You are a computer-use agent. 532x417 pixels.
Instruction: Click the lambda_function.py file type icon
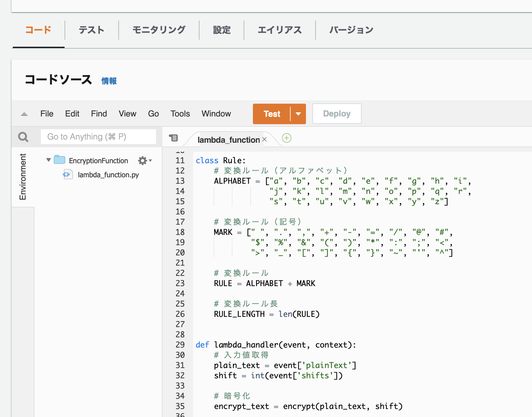67,175
